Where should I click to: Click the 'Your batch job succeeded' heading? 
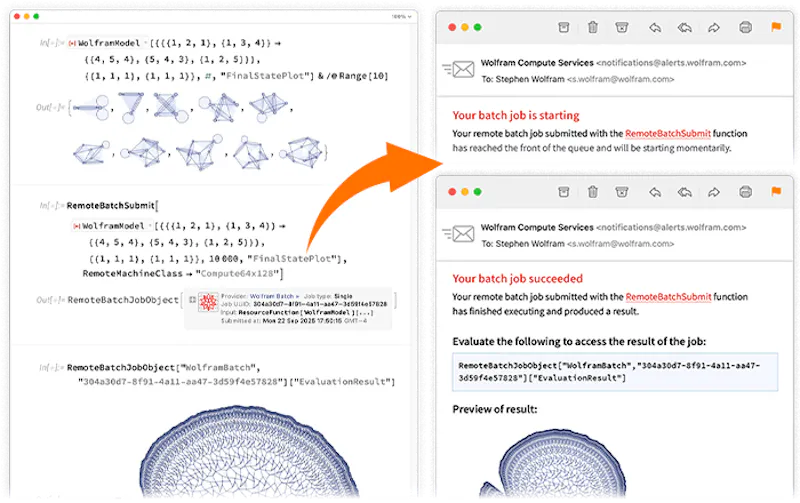click(x=517, y=279)
